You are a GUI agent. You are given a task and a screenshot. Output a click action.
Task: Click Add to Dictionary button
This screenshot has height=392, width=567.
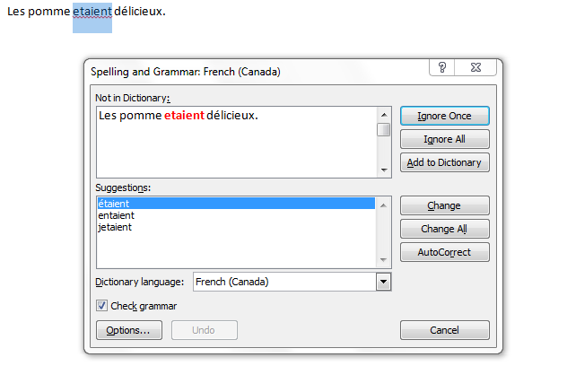444,162
